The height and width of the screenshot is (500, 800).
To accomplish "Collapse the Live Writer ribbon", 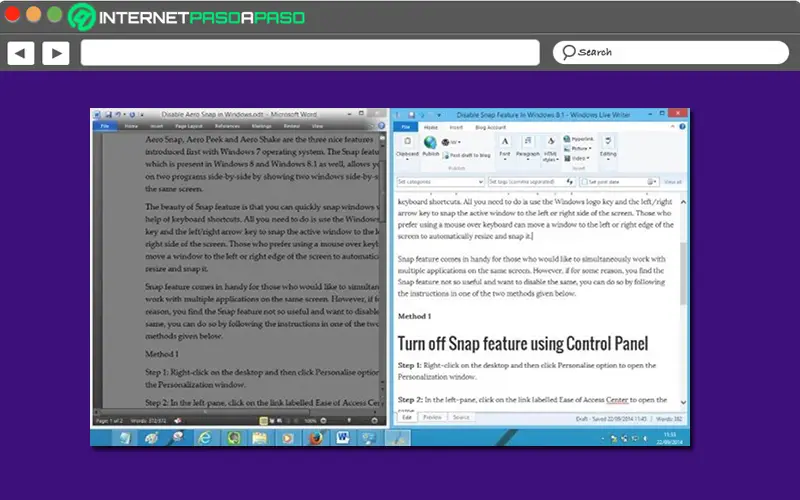I will 672,127.
